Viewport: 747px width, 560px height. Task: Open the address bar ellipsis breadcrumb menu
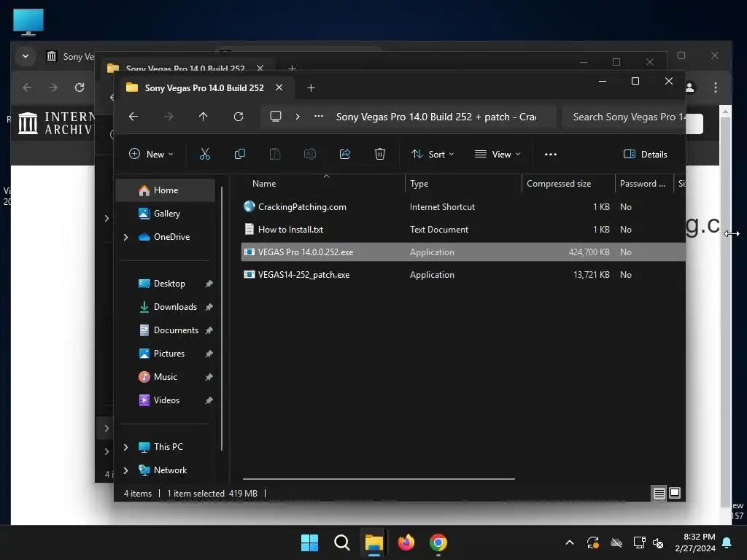pos(319,116)
